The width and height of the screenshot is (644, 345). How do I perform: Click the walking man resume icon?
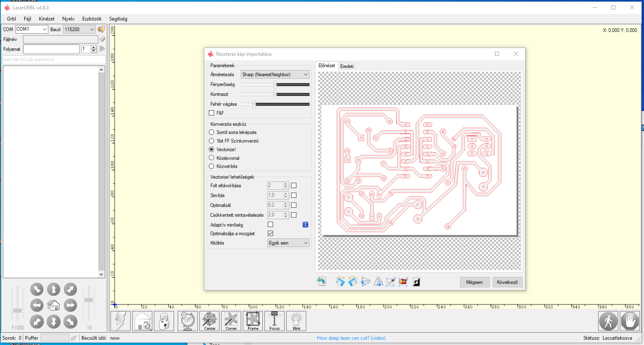[608, 321]
